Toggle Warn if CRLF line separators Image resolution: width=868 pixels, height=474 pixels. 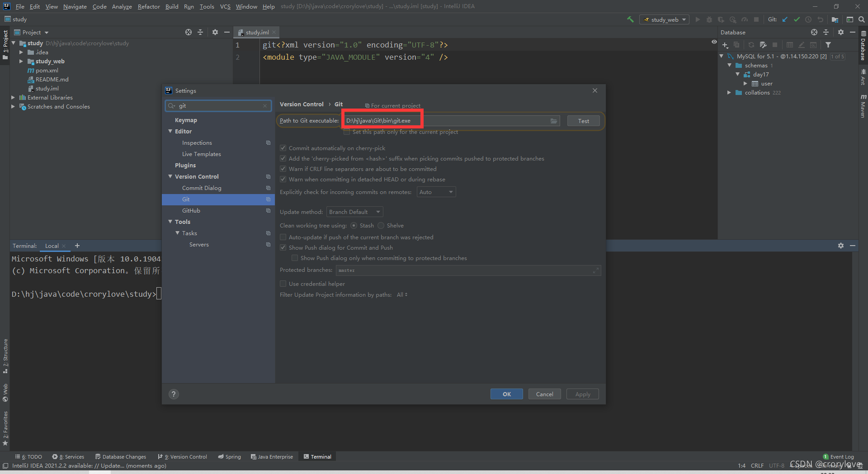[x=283, y=169]
